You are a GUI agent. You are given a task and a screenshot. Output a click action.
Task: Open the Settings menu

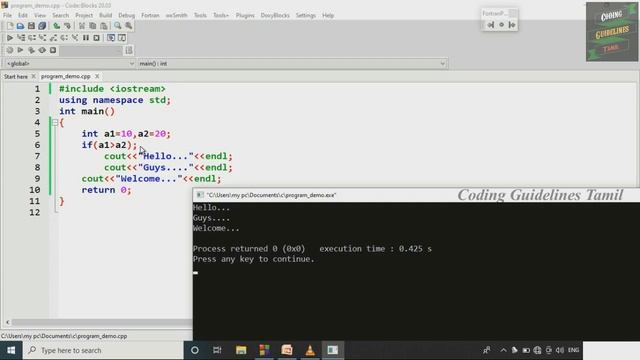click(306, 16)
